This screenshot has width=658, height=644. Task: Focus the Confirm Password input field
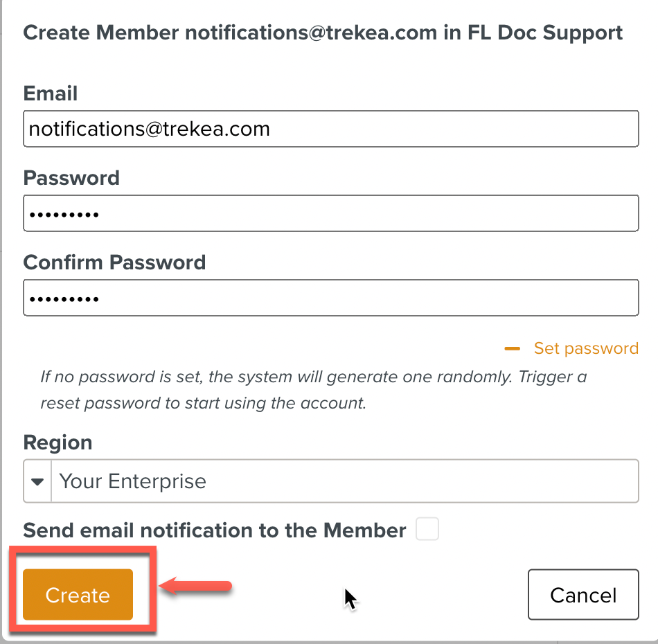[x=331, y=298]
